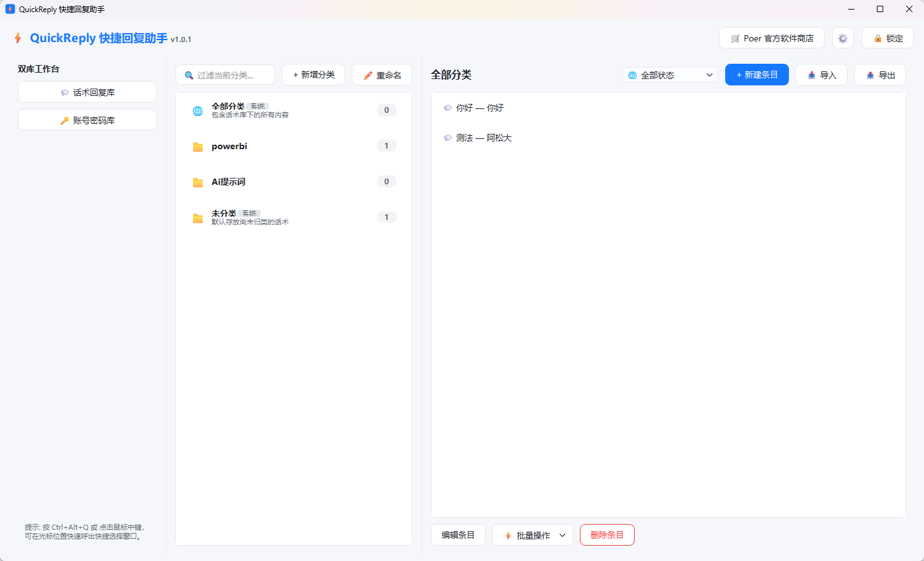Click the speech bubble icon beside 测法
Screen dimensions: 924x561
click(x=448, y=138)
